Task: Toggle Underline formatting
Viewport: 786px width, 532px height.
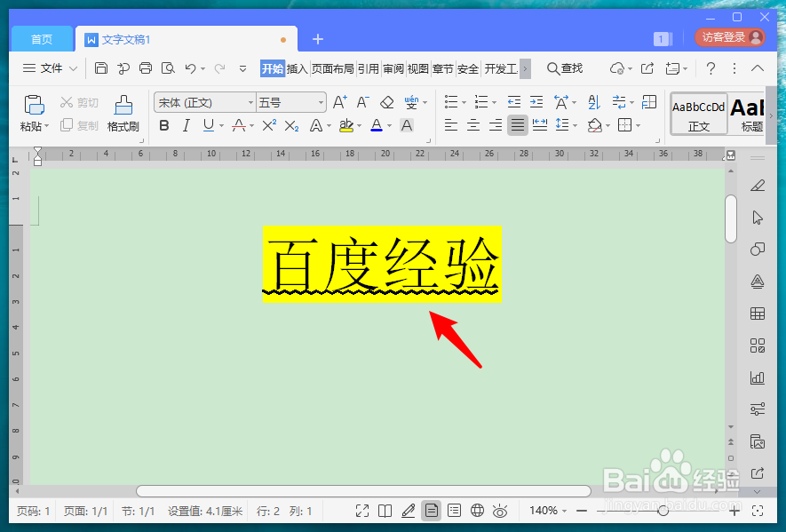Action: tap(209, 125)
